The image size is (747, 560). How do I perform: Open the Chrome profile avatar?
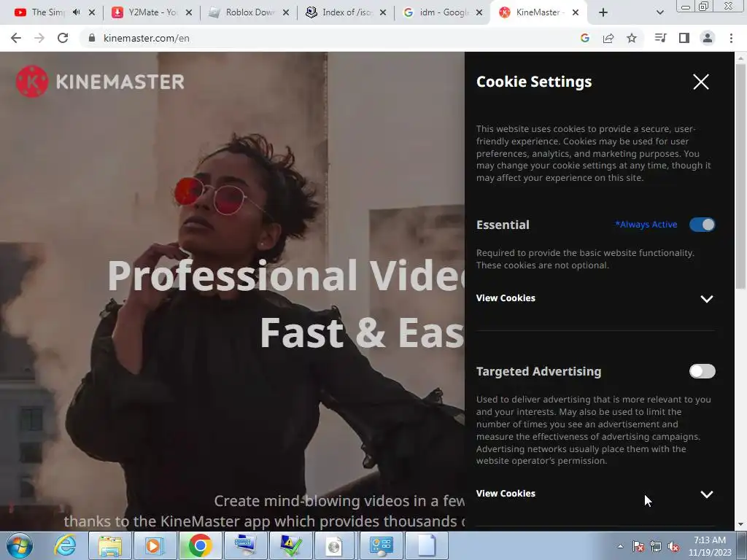pos(708,38)
